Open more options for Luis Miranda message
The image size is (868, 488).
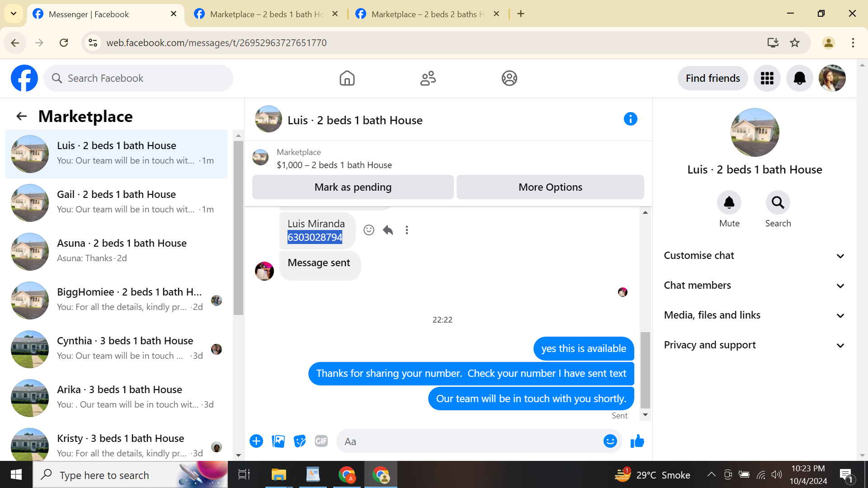[x=407, y=230]
